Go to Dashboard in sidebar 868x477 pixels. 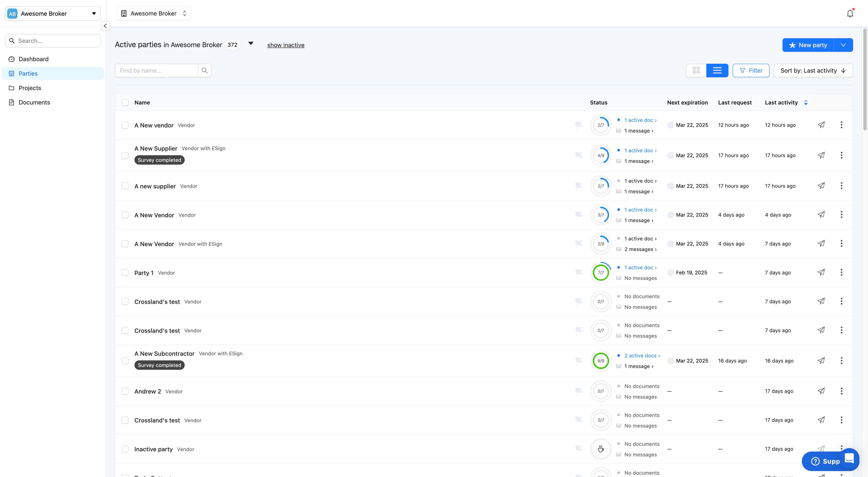point(33,59)
